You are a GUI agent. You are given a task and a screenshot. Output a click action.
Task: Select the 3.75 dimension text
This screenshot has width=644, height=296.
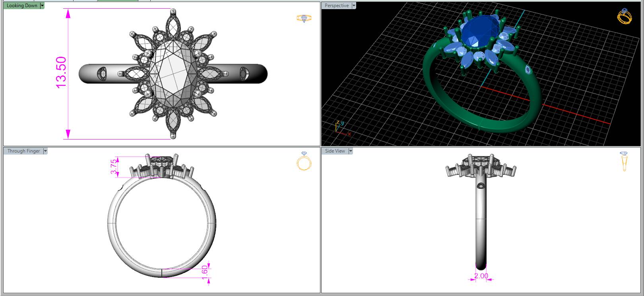coord(114,167)
